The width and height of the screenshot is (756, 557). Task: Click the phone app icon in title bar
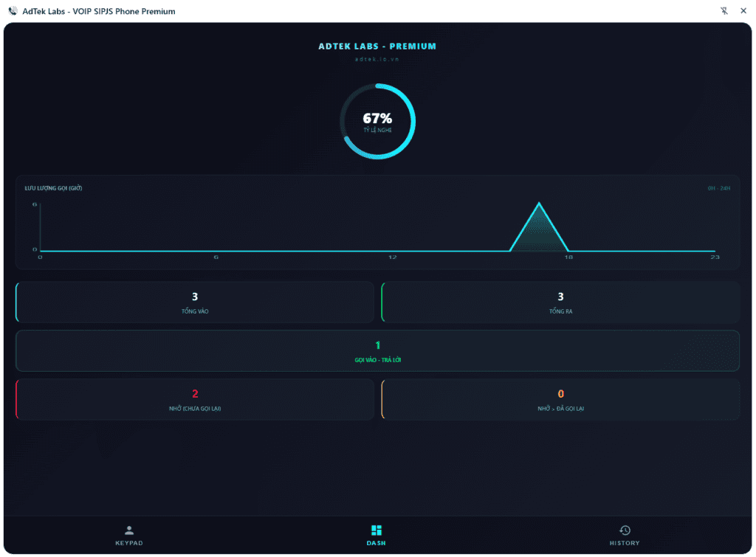tap(13, 10)
